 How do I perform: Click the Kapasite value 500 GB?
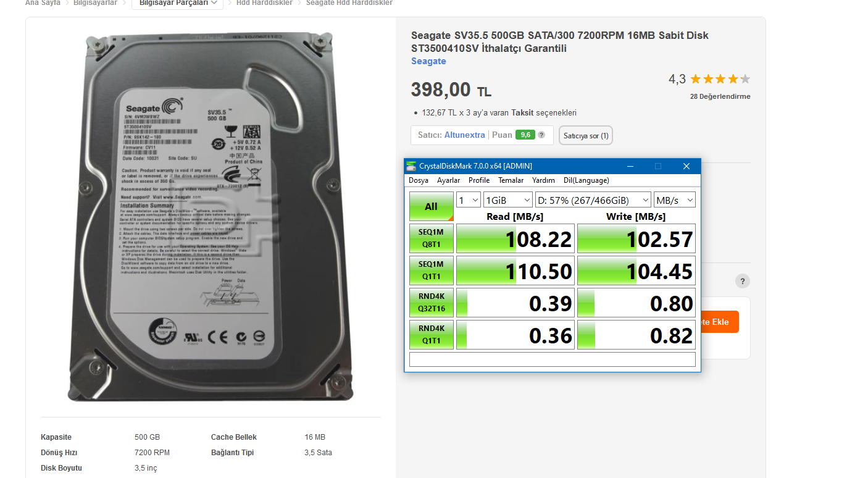pyautogui.click(x=147, y=437)
